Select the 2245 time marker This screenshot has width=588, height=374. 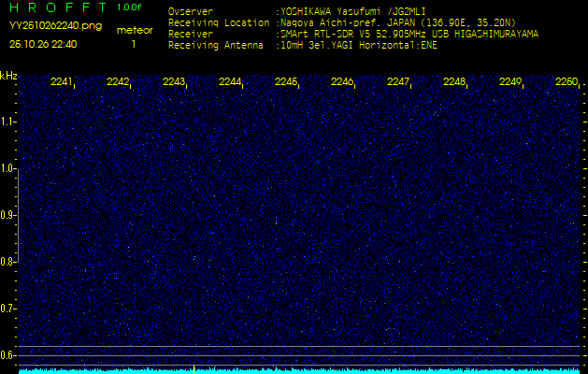coord(286,82)
